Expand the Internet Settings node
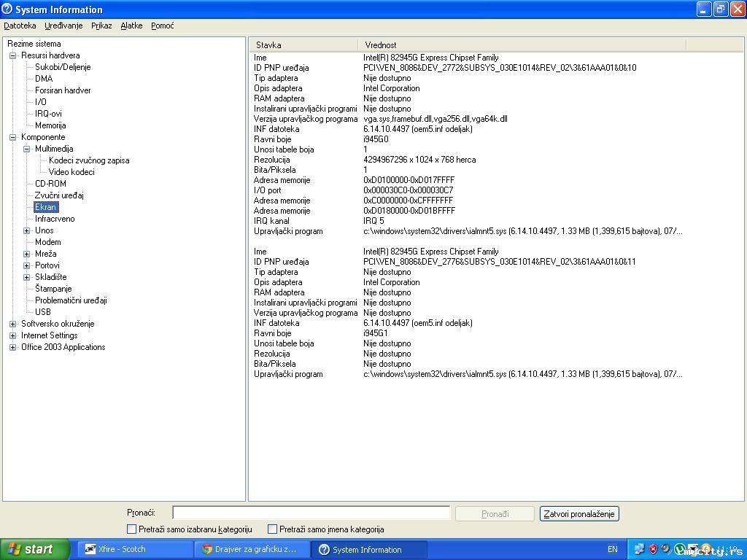The width and height of the screenshot is (747, 560). [x=13, y=335]
